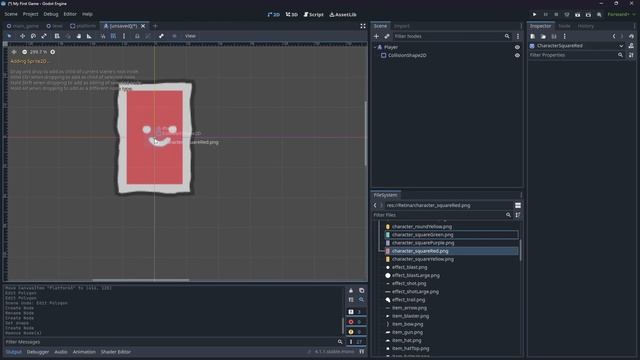
Task: Open the Editor menu
Action: (x=70, y=14)
